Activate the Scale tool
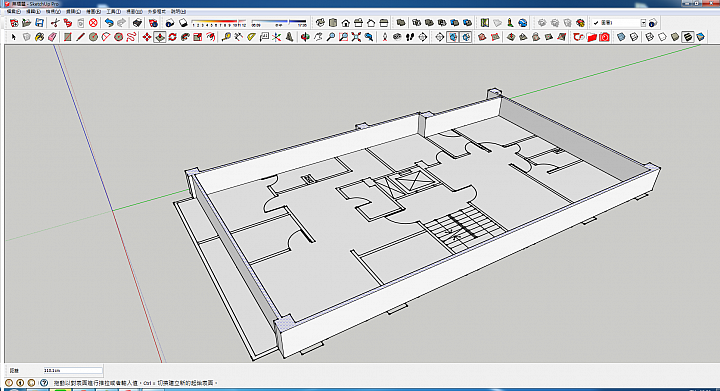This screenshot has height=391, width=720. 197,37
